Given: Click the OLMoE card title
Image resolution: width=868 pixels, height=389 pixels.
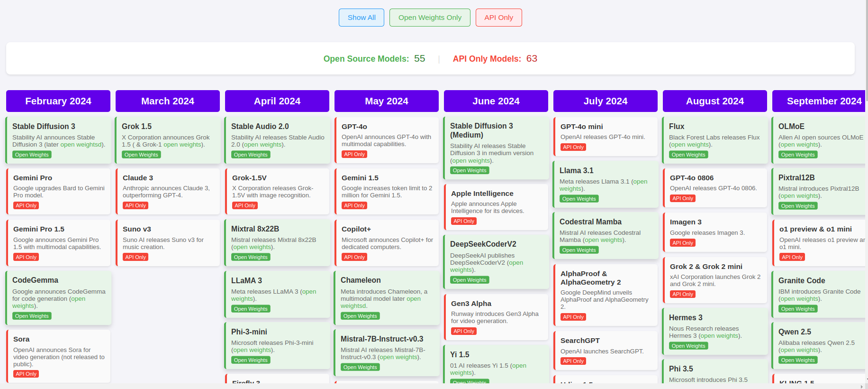Looking at the screenshot, I should pyautogui.click(x=791, y=126).
